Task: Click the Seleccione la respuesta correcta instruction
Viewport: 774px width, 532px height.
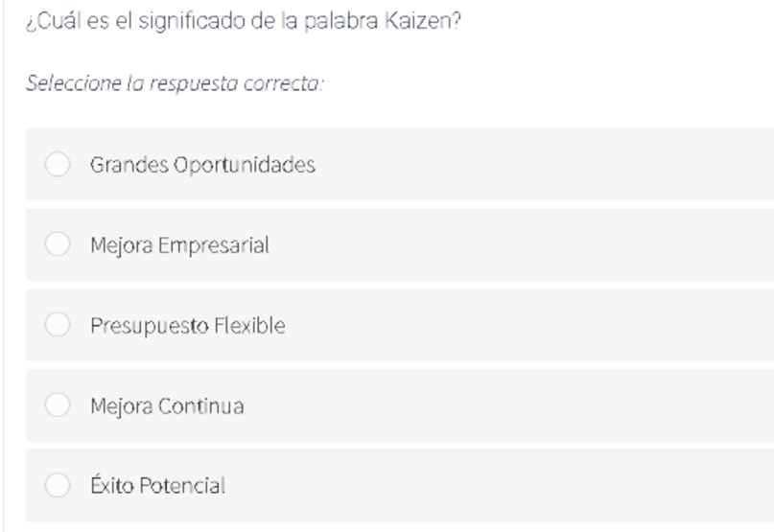Action: 176,83
